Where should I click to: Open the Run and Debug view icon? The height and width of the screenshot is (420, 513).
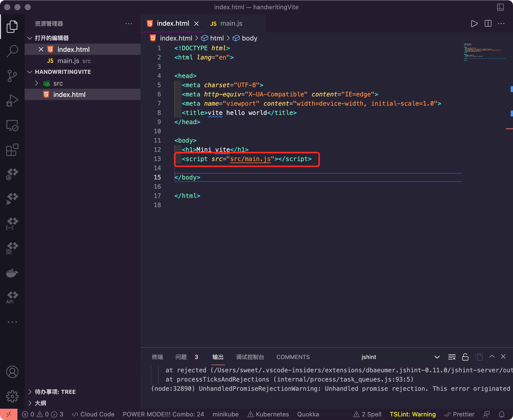[x=12, y=100]
